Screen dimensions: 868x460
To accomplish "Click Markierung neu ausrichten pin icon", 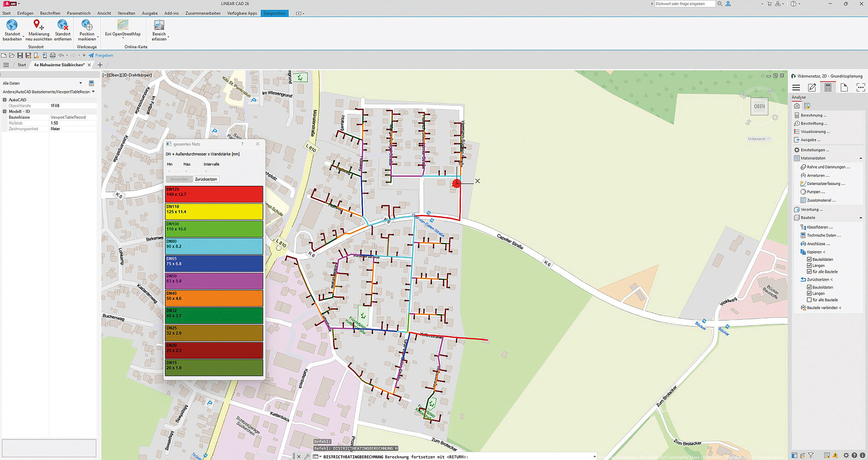I will [x=38, y=25].
